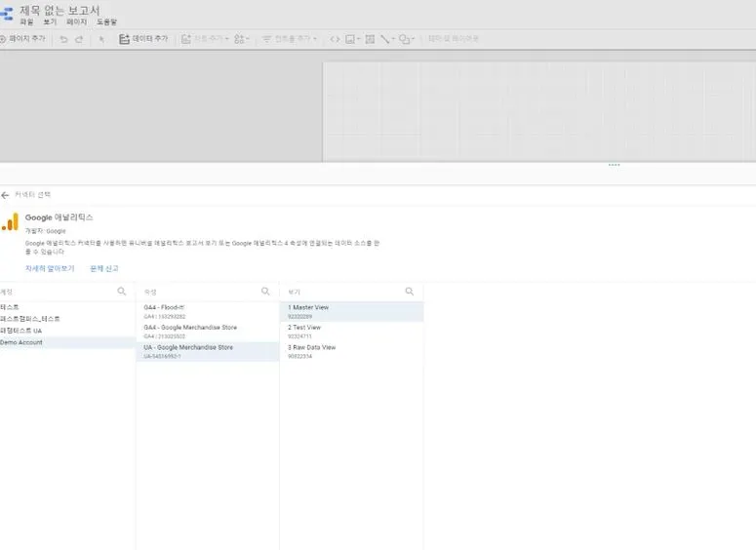
Task: Select the UA - Google Merchandise Store property
Action: click(208, 351)
